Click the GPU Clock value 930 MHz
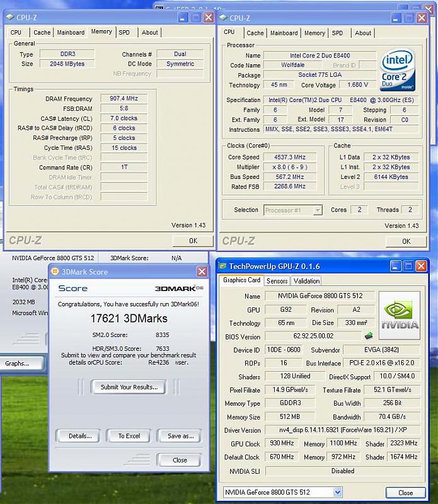Image resolution: width=438 pixels, height=504 pixels. pos(282,444)
